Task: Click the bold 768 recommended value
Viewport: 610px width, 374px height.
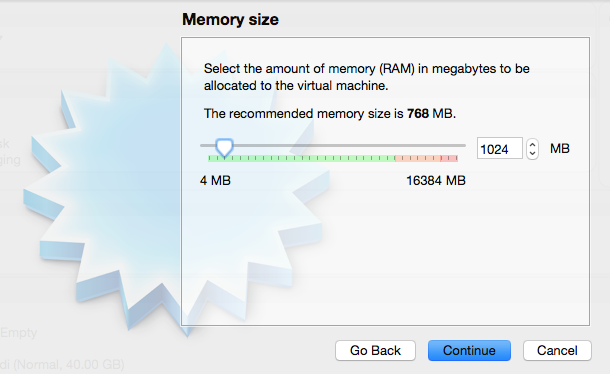Action: coord(417,114)
